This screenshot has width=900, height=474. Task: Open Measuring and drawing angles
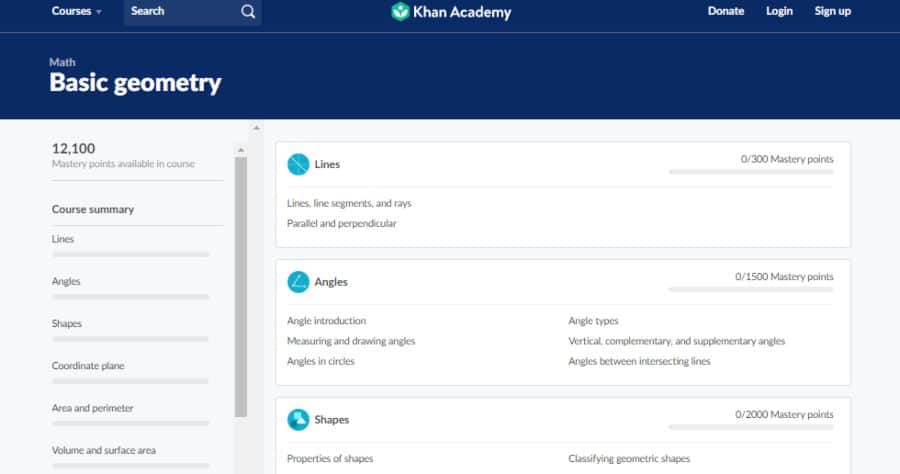[351, 341]
